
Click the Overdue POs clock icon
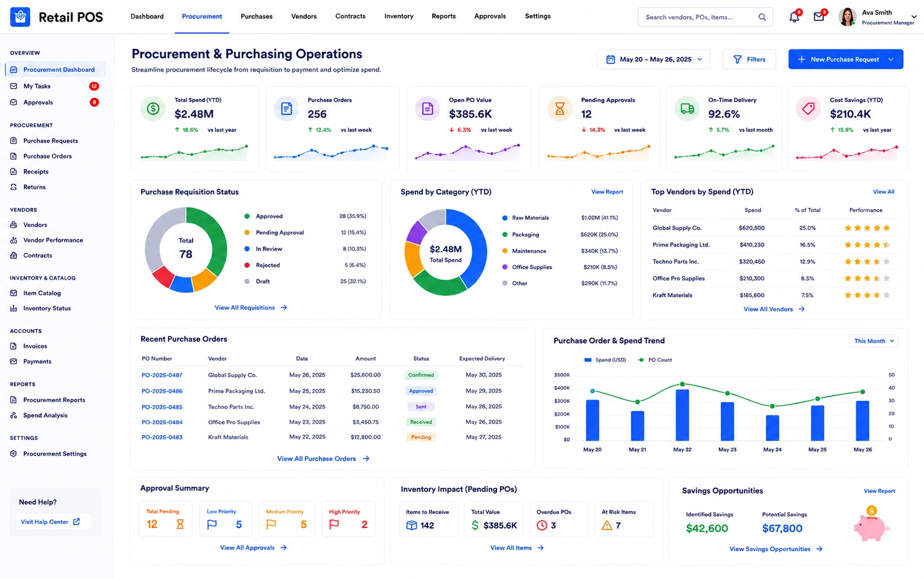[542, 526]
